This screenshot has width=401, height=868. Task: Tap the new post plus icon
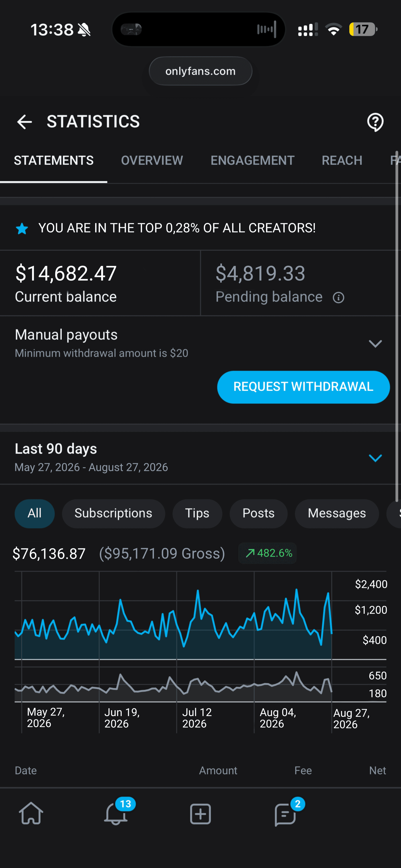click(200, 814)
